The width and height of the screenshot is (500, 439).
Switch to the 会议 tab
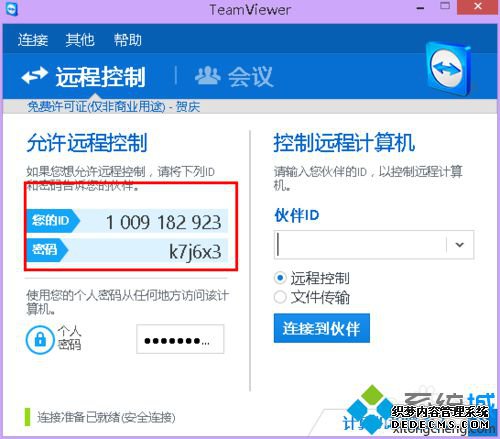click(x=234, y=76)
